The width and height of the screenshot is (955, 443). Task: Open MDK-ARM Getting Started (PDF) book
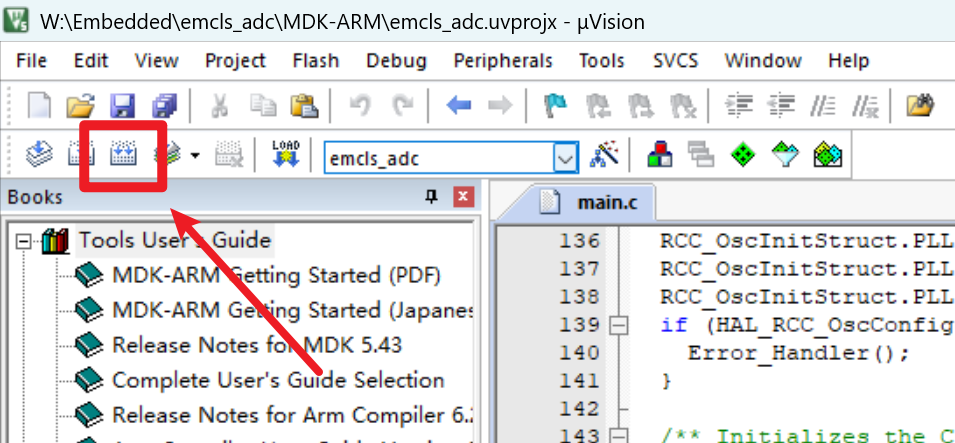[x=276, y=275]
